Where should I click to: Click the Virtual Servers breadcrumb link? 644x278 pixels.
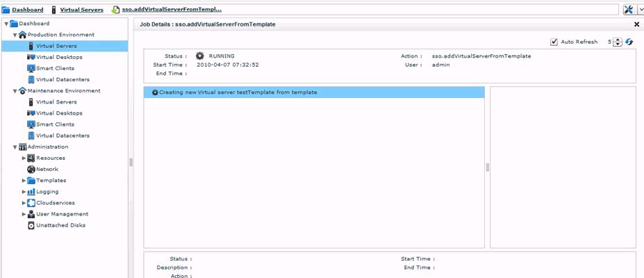coord(81,10)
